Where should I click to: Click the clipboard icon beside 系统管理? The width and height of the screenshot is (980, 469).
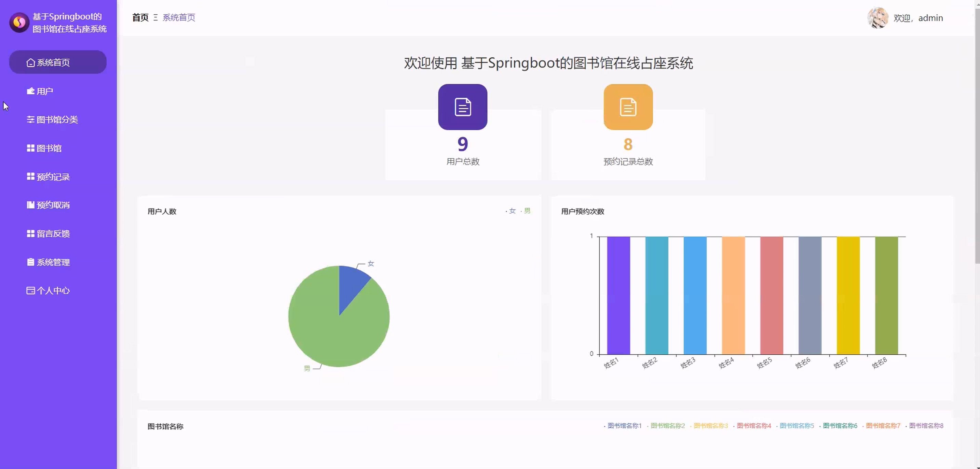tap(30, 262)
